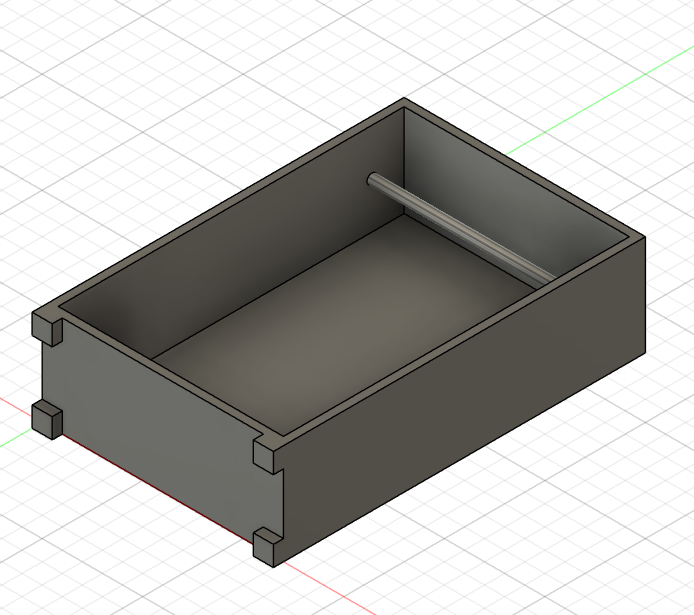Select the cylindrical rod inside the box
The height and width of the screenshot is (615, 694).
tap(460, 229)
